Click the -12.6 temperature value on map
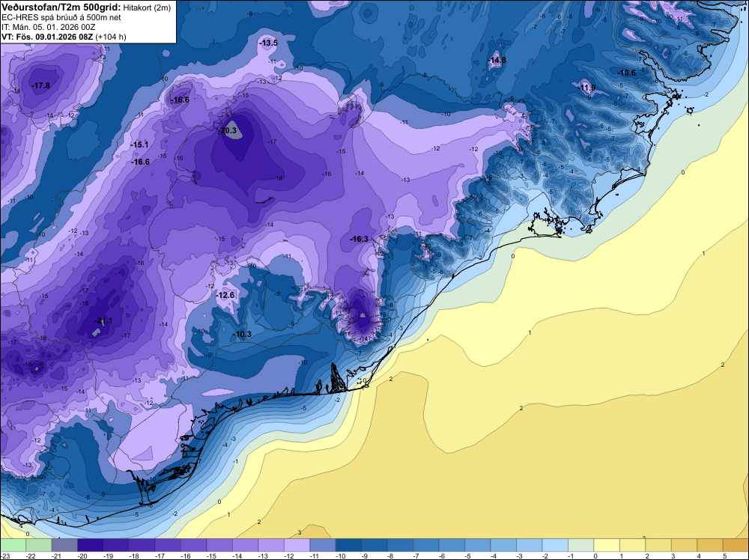The height and width of the screenshot is (560, 749). tap(225, 296)
